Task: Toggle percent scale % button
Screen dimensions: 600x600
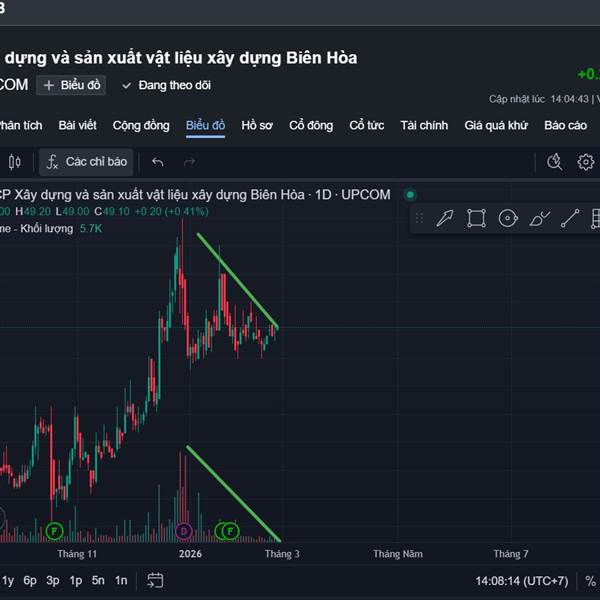Action: 591,581
